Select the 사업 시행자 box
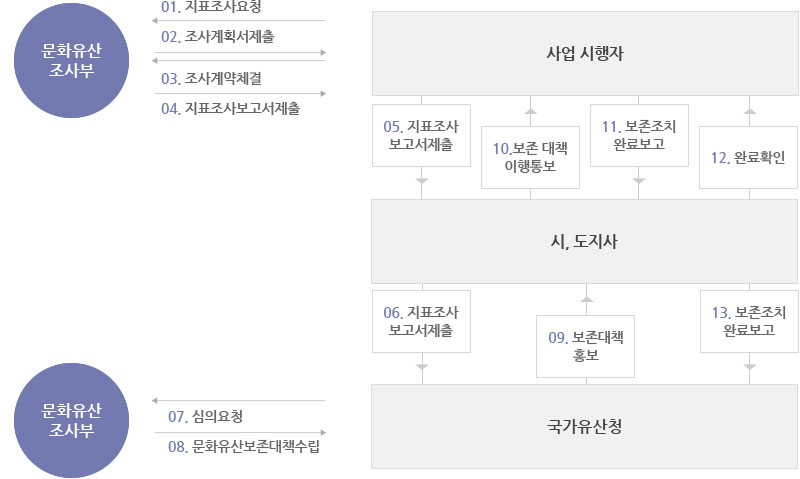This screenshot has height=479, width=800. (585, 54)
